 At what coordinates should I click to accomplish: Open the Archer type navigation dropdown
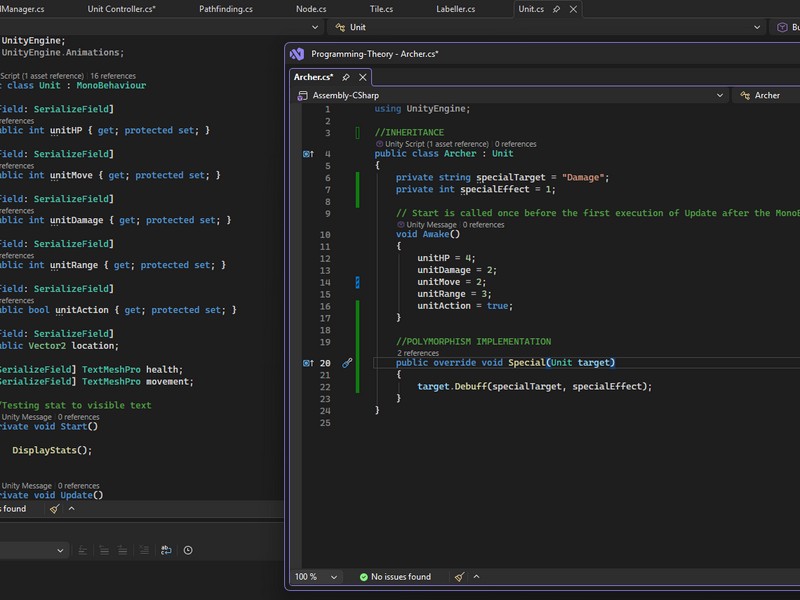click(x=767, y=95)
